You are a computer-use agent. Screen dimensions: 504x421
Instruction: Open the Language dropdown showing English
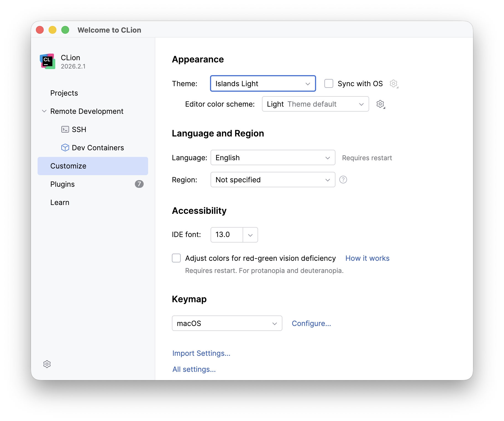273,157
